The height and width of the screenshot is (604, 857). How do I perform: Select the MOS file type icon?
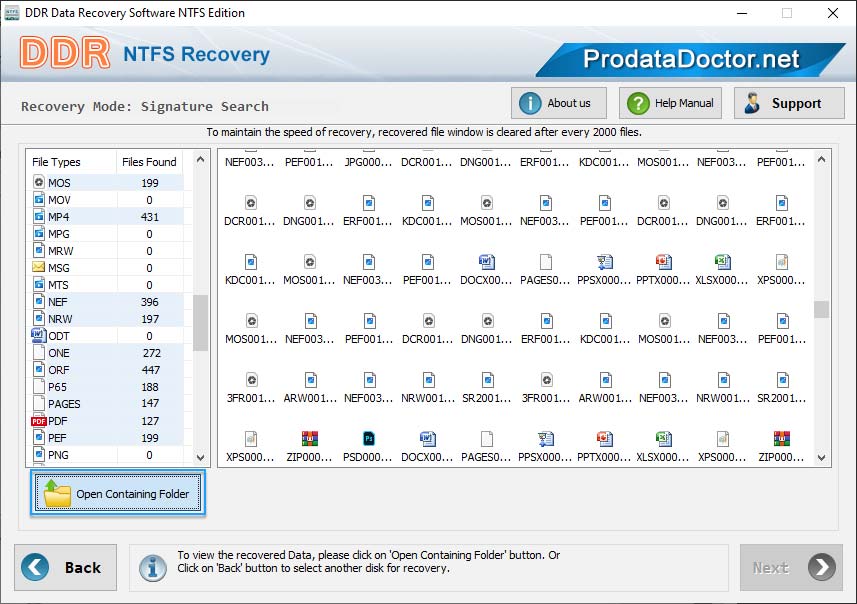(39, 182)
